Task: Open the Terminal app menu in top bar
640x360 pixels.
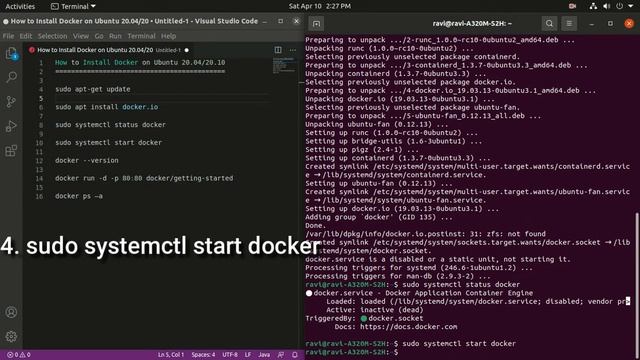Action: [x=73, y=6]
